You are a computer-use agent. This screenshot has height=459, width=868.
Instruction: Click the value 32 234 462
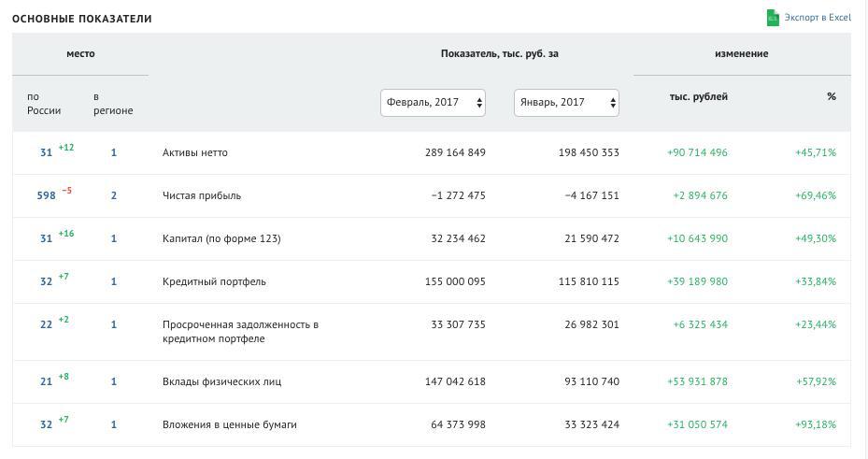pyautogui.click(x=459, y=238)
